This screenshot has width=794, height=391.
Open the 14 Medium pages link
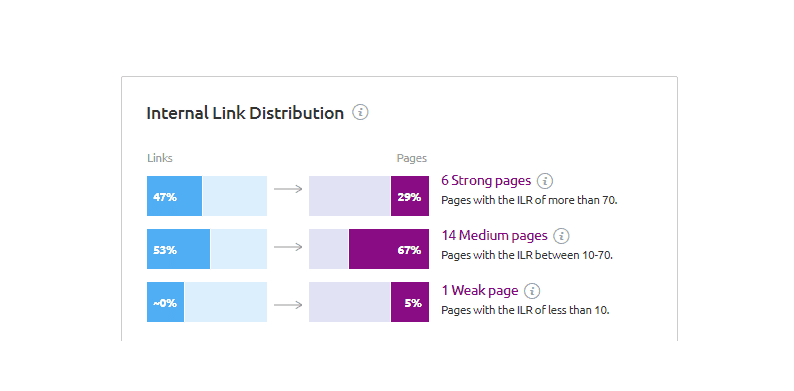(x=494, y=236)
